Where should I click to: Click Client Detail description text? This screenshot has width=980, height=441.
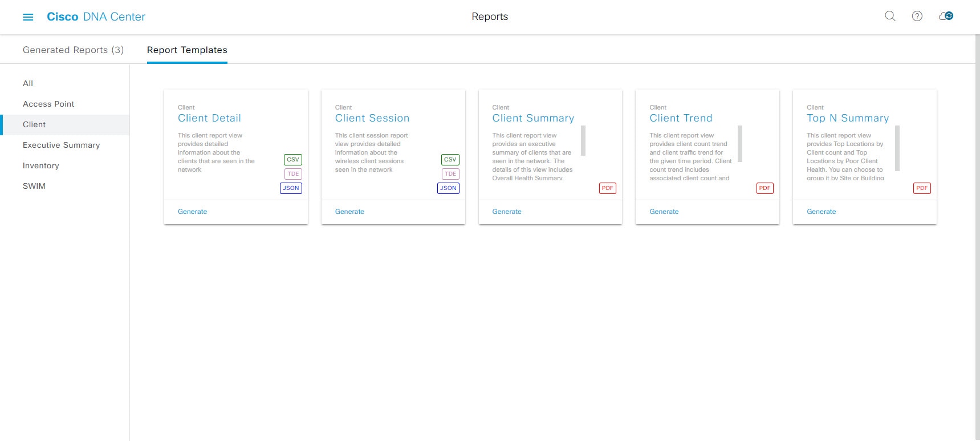[x=216, y=152]
